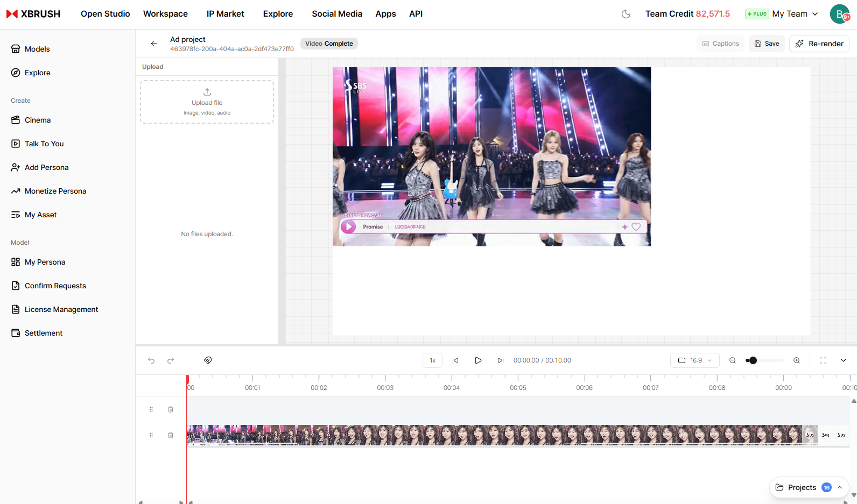The image size is (857, 504).
Task: Expand the Projects panel
Action: pyautogui.click(x=809, y=487)
